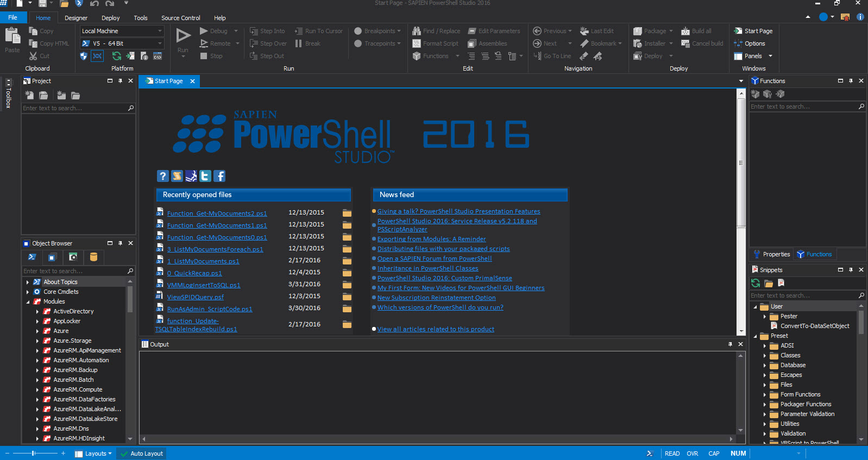Image resolution: width=868 pixels, height=460 pixels.
Task: Open folder for Function_Get-MyDocuments2.ps1 row
Action: [347, 213]
